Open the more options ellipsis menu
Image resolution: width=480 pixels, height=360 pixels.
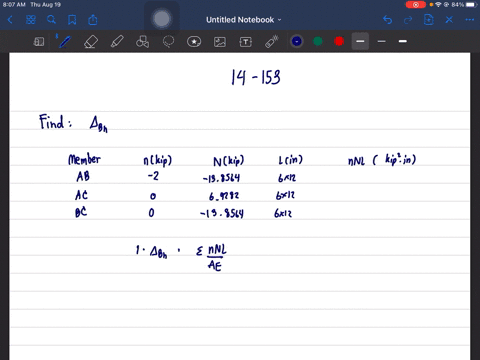pos(470,20)
